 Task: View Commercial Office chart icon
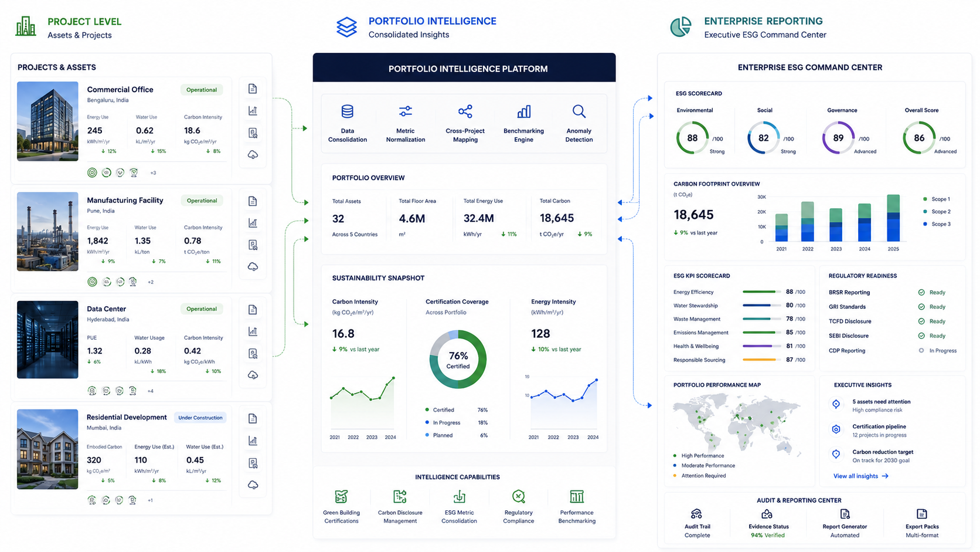point(253,110)
